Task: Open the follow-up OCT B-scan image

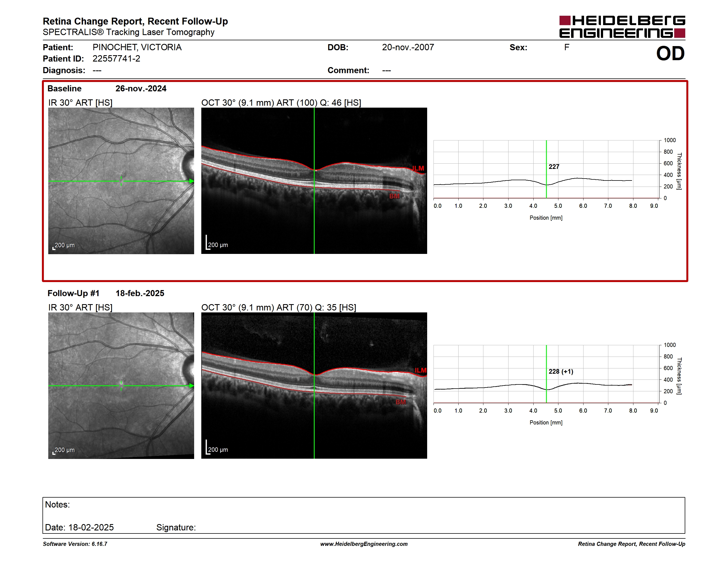Action: [314, 386]
